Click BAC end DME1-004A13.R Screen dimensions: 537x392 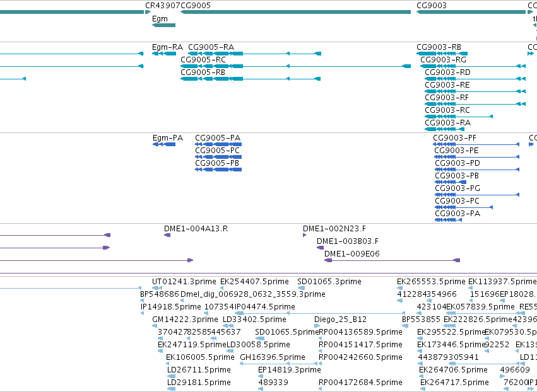click(x=196, y=229)
